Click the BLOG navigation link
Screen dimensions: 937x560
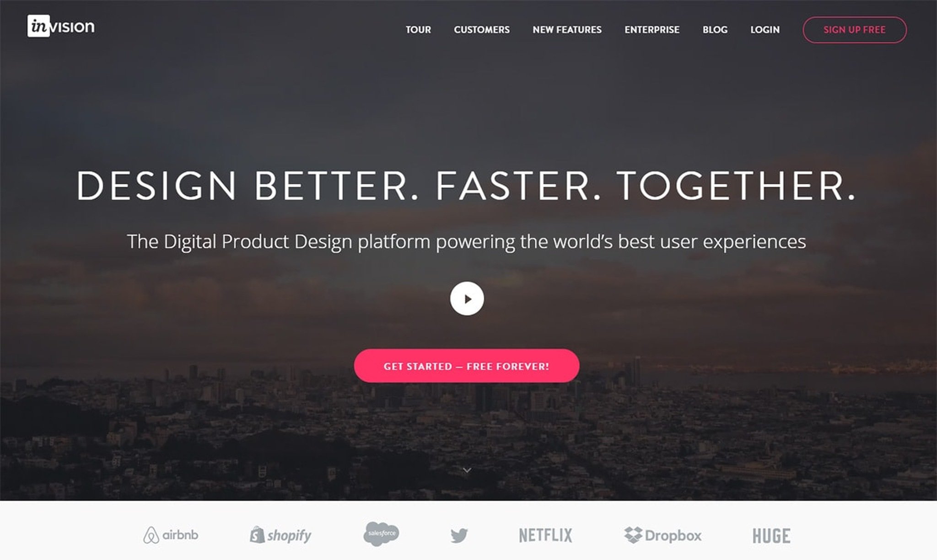[716, 30]
